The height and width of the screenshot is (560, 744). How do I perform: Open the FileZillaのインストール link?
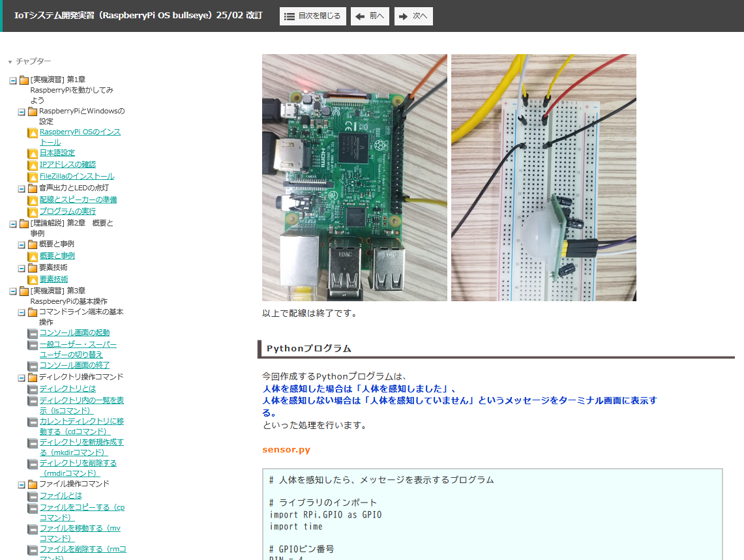click(76, 176)
